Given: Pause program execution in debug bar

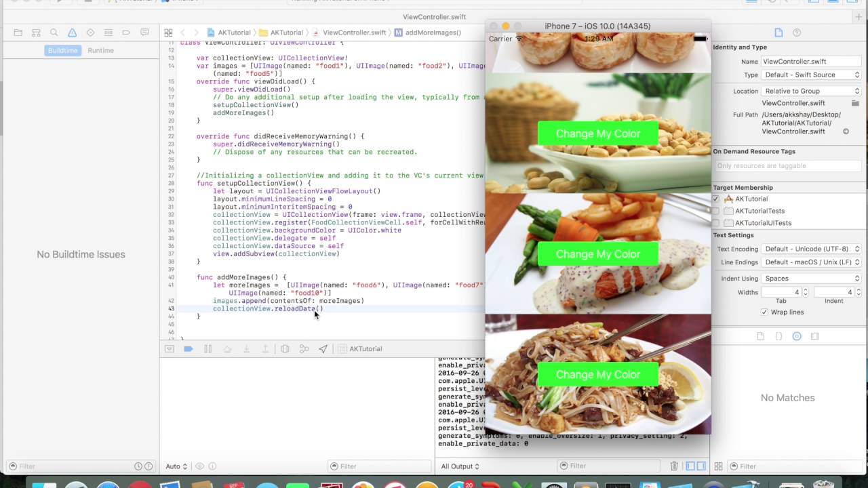Looking at the screenshot, I should click(x=208, y=349).
